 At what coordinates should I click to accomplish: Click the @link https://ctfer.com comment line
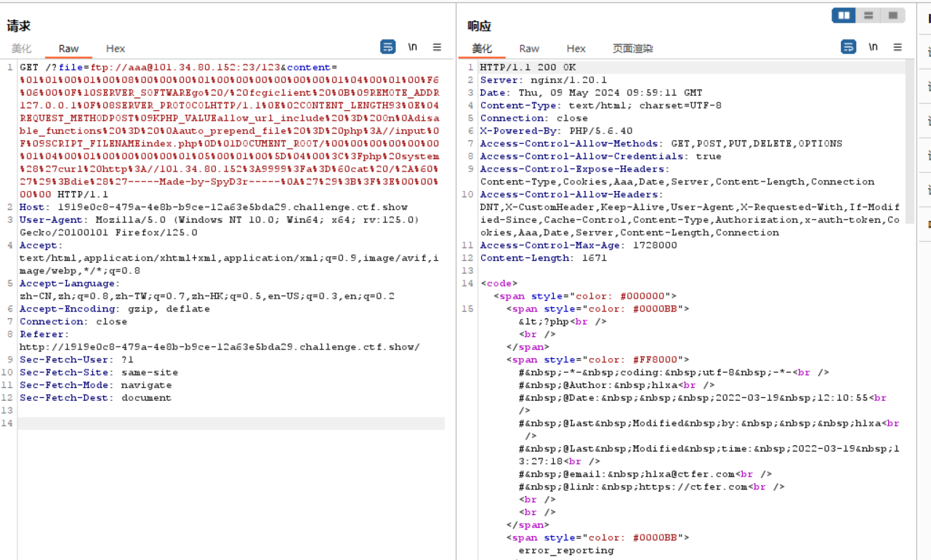pos(651,487)
